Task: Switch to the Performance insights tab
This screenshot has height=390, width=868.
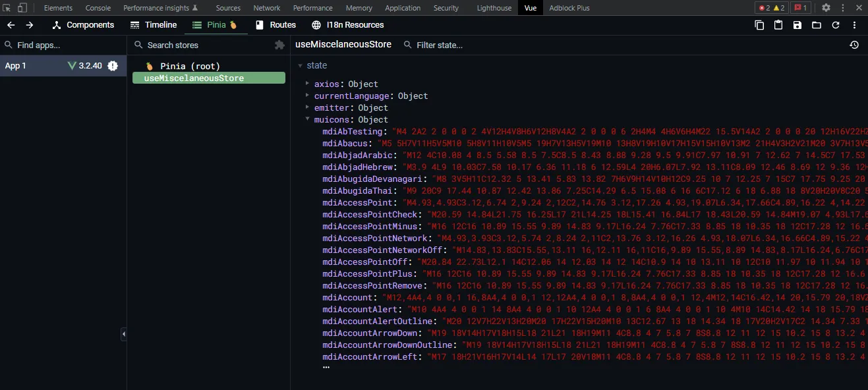Action: click(161, 8)
